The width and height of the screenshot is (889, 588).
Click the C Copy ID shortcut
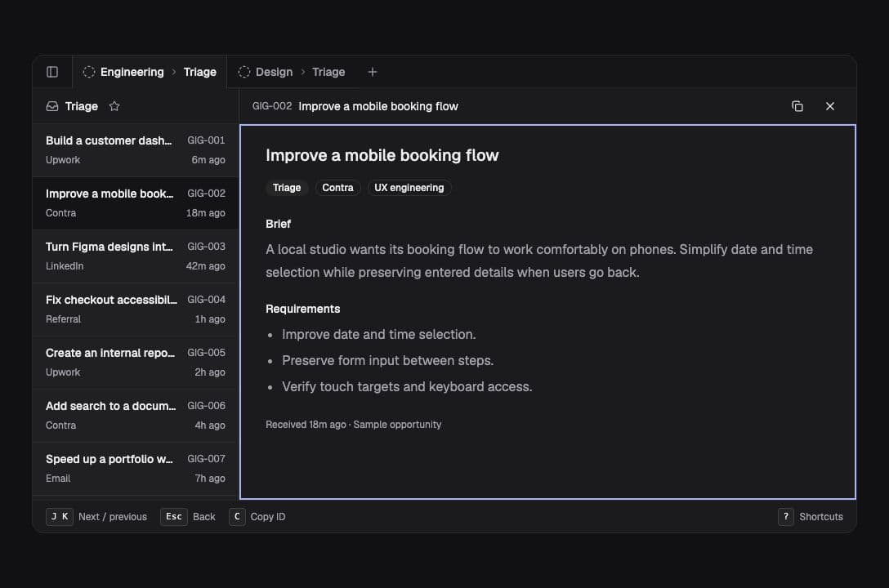click(257, 517)
